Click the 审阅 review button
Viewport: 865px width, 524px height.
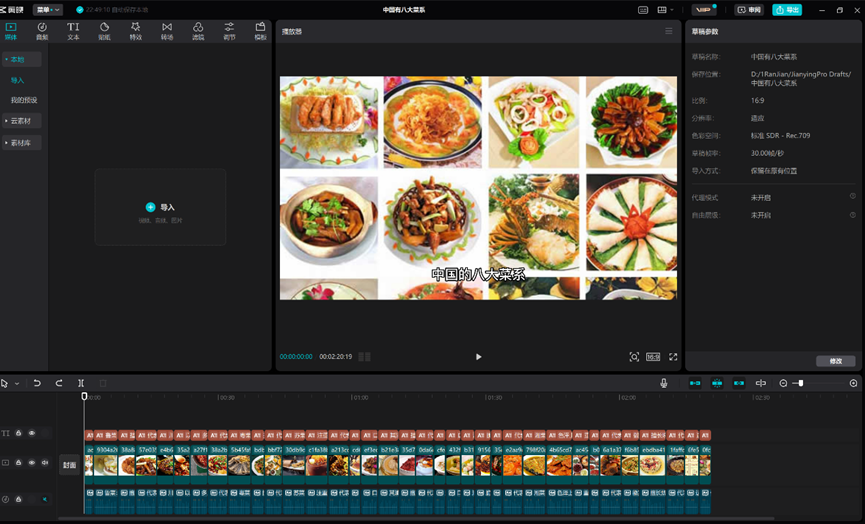(749, 10)
